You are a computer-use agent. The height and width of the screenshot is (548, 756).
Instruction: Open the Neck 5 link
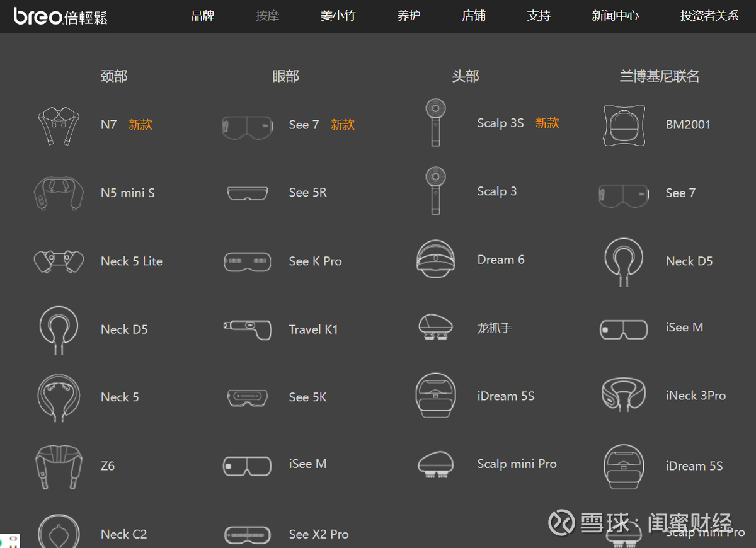tap(120, 397)
